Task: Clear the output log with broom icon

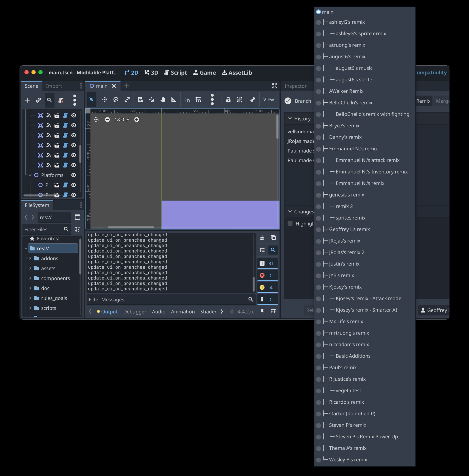Action: pos(262,237)
